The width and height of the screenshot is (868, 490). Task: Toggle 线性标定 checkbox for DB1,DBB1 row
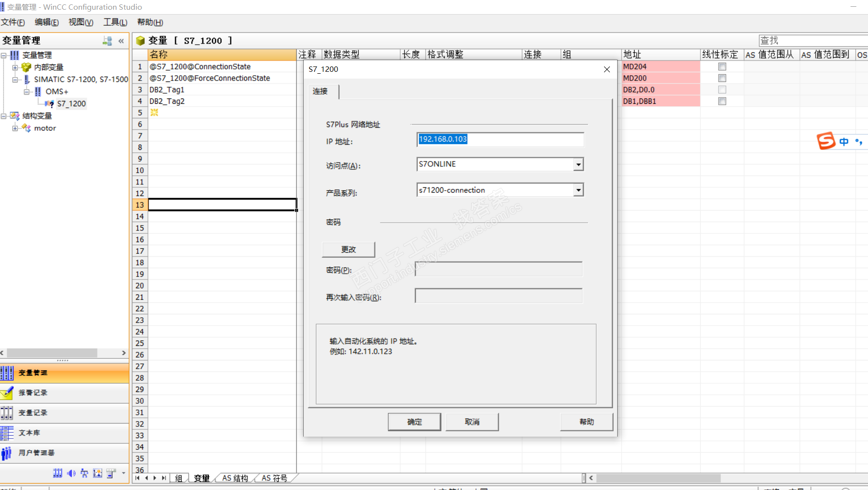coord(722,101)
